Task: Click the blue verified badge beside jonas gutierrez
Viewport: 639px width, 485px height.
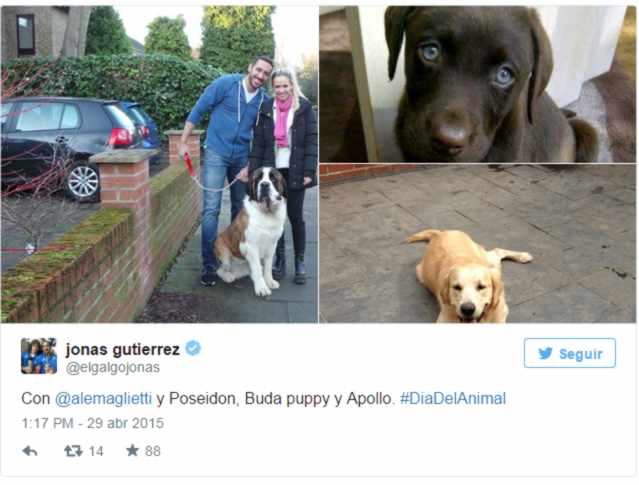Action: pyautogui.click(x=193, y=348)
